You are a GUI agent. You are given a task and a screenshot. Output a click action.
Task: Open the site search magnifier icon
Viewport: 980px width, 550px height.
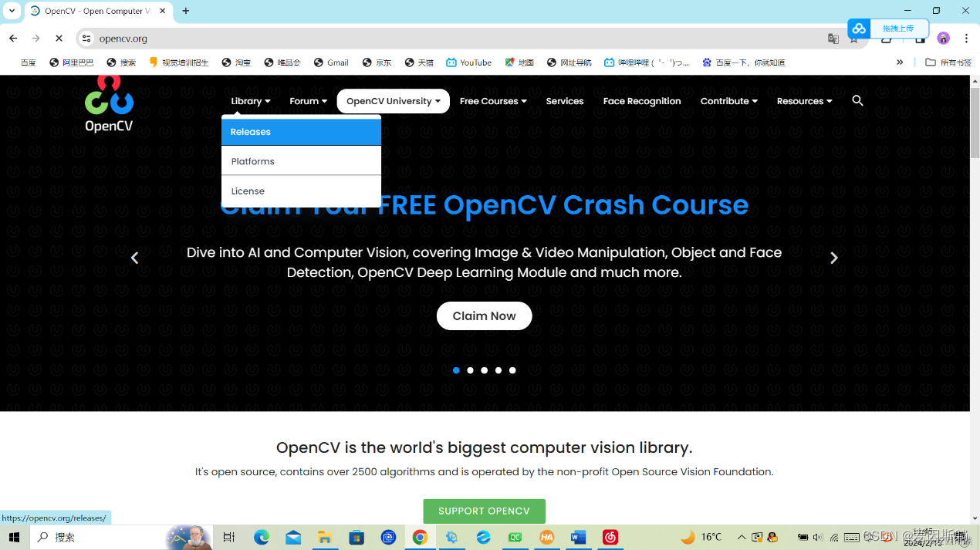point(857,101)
